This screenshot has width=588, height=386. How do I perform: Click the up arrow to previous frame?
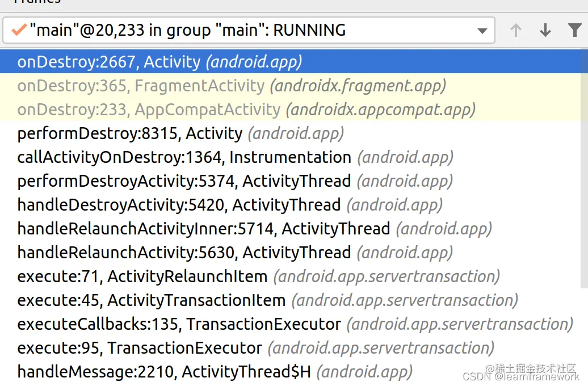click(516, 31)
